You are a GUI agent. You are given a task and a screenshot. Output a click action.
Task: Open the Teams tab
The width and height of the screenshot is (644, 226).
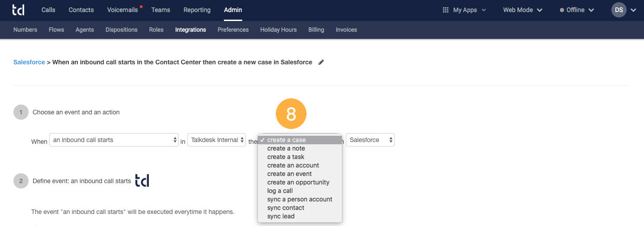161,10
